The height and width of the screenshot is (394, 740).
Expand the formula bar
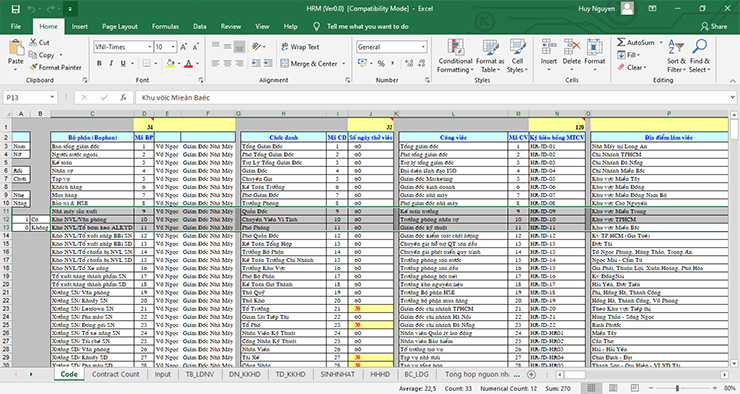coord(732,98)
